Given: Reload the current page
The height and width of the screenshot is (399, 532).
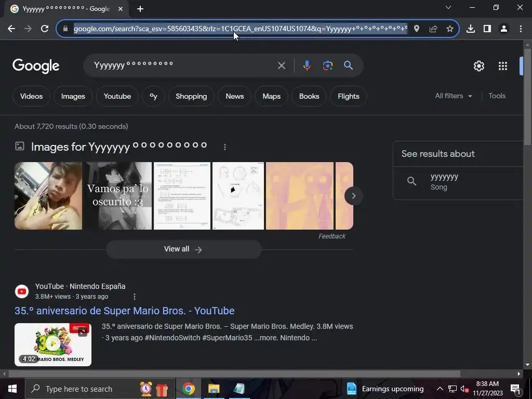Looking at the screenshot, I should (45, 29).
